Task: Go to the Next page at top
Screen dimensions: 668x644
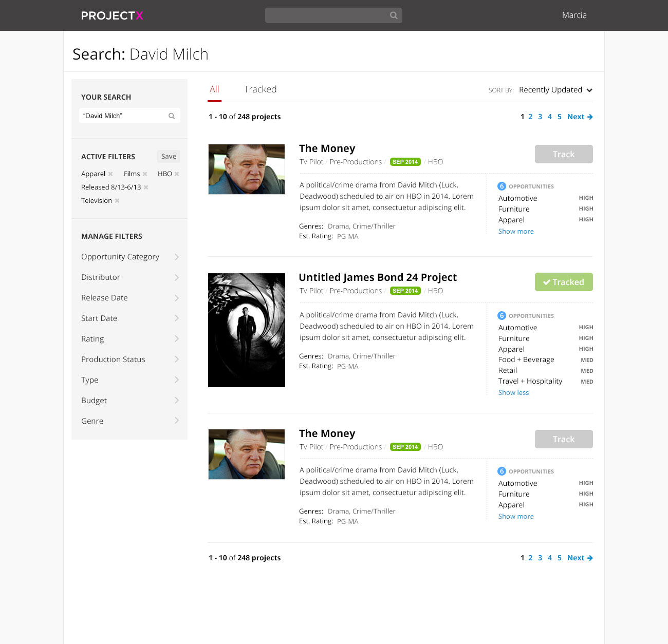Action: [x=580, y=117]
